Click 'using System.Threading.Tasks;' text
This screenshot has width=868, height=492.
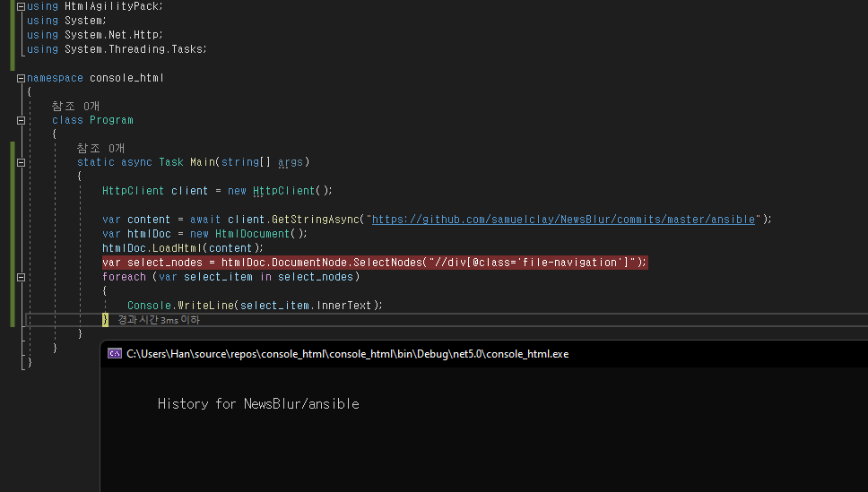pos(117,49)
